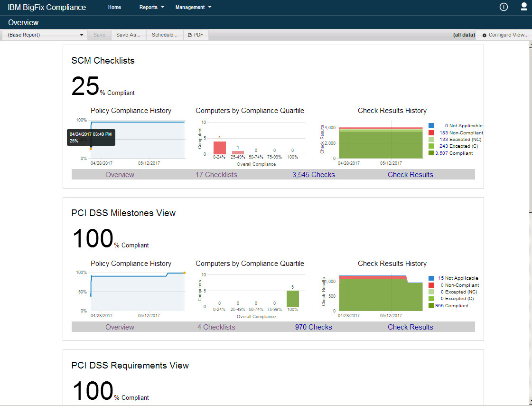532x406 pixels.
Task: Click the 100% bar with 5 computers
Action: point(292,299)
